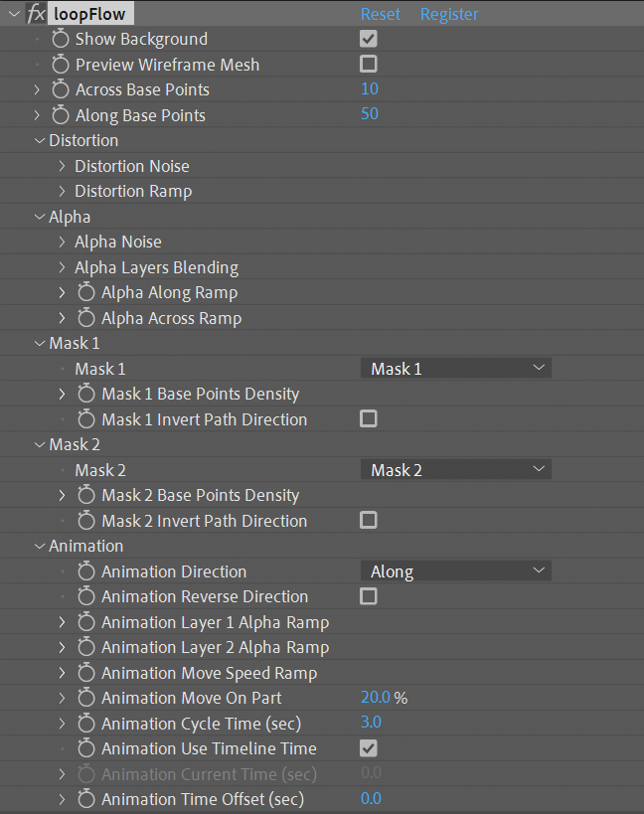Click the stopwatch for Alpha Along Ramp

86,292
